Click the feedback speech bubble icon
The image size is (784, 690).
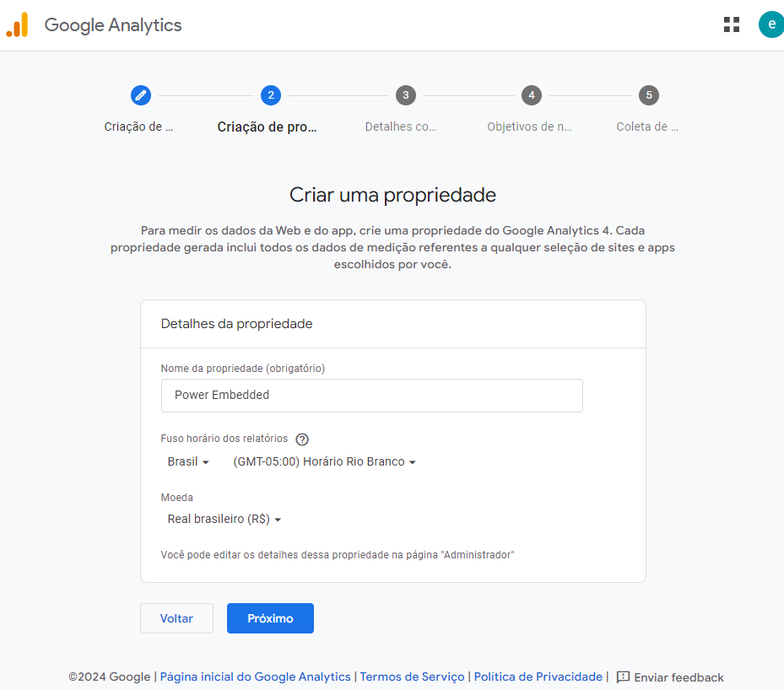(624, 677)
